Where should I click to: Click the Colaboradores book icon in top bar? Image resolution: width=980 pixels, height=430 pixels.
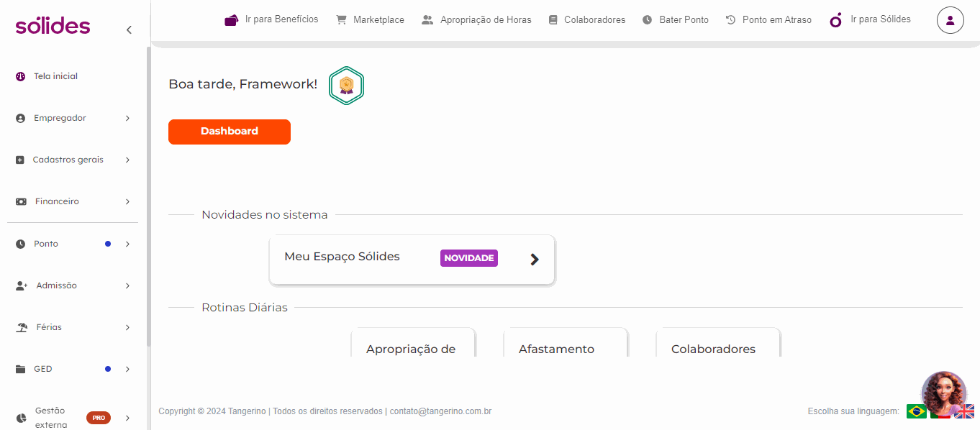pyautogui.click(x=553, y=20)
